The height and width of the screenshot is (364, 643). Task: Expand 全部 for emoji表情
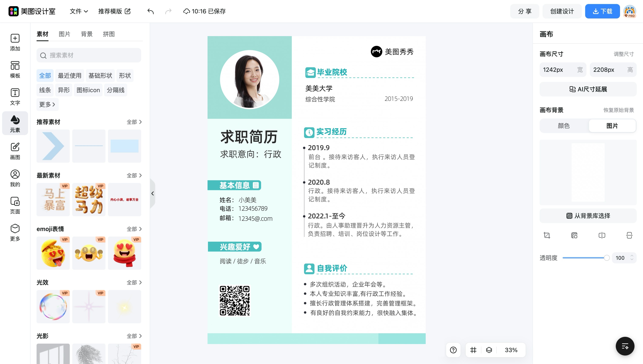tap(134, 229)
